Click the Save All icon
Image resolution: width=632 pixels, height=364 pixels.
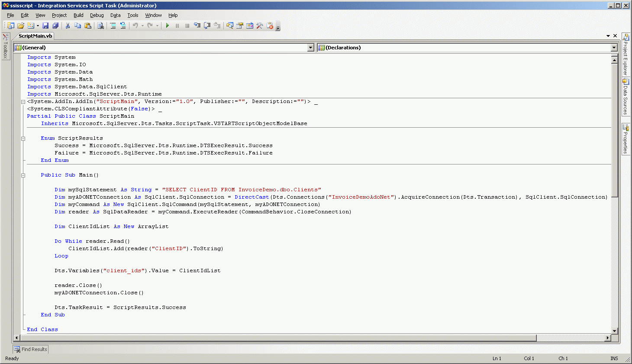coord(55,26)
